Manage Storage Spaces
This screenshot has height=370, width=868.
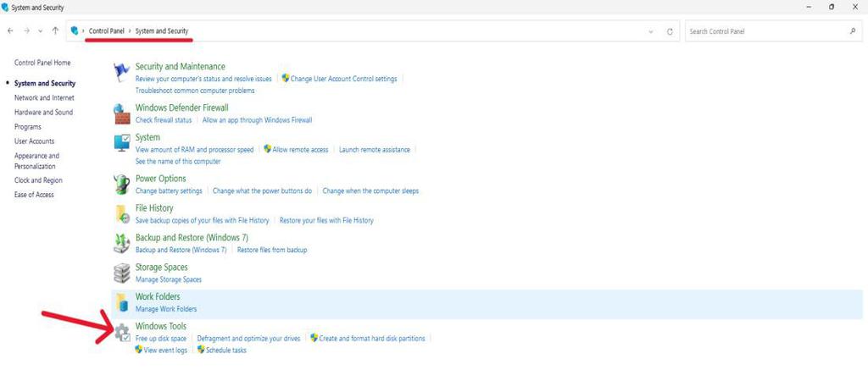point(169,280)
